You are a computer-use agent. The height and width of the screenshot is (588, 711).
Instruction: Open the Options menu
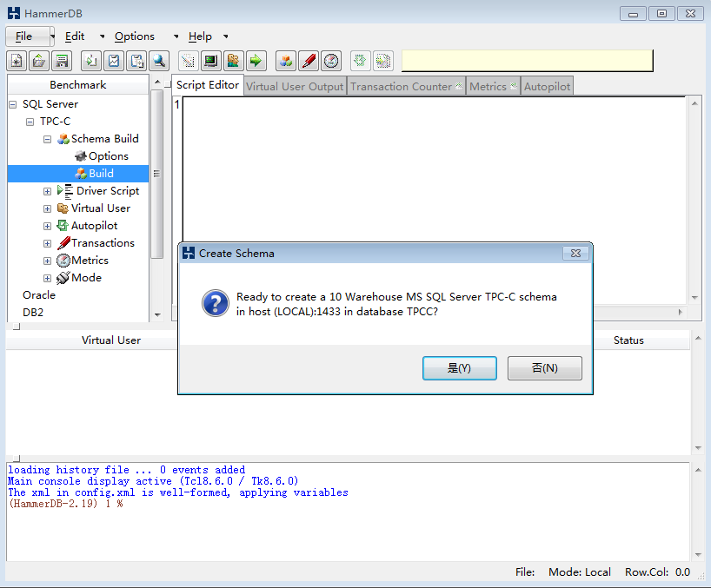(134, 36)
